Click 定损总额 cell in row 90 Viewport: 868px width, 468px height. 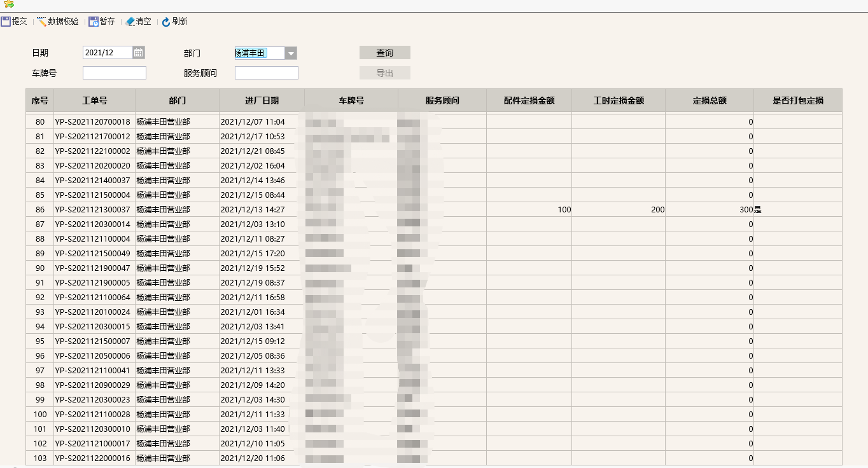click(710, 268)
